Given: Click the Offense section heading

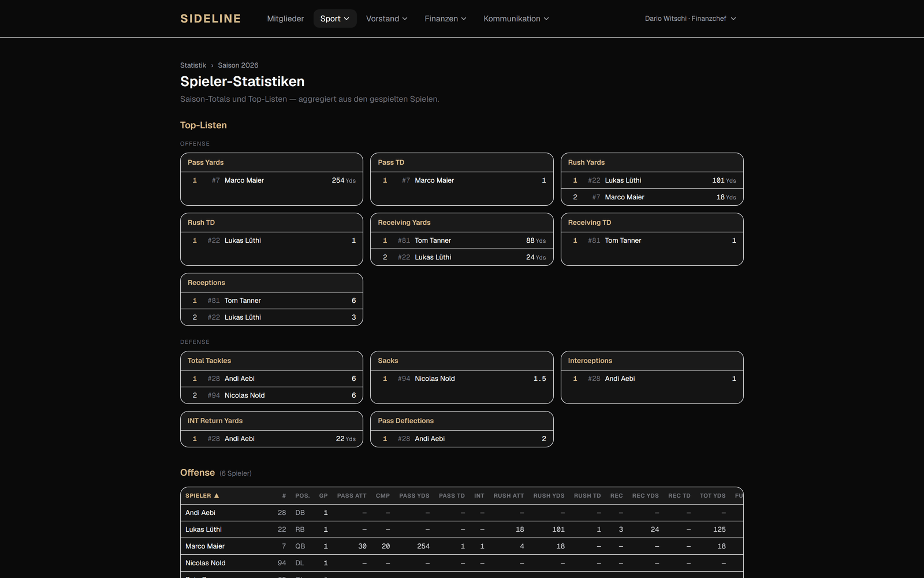Looking at the screenshot, I should click(198, 473).
